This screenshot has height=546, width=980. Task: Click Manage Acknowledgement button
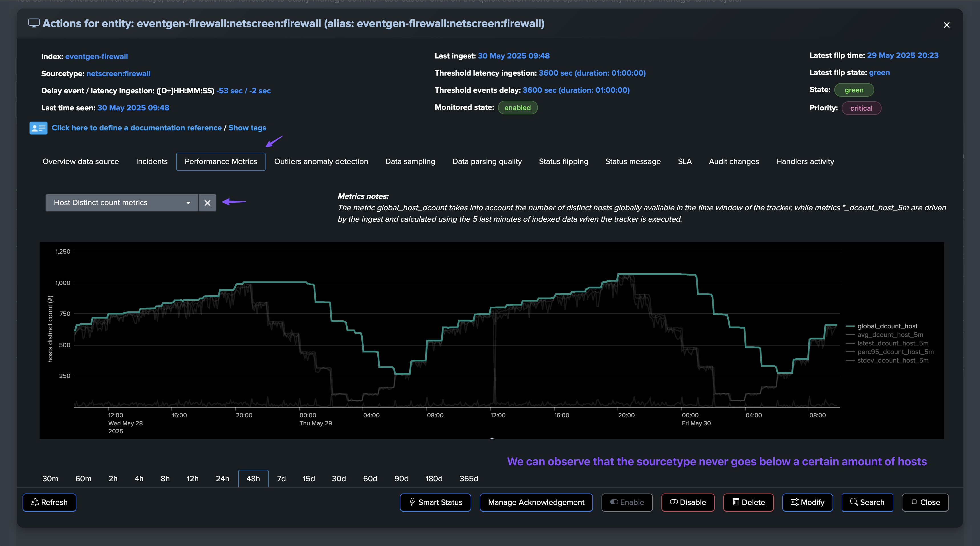536,502
